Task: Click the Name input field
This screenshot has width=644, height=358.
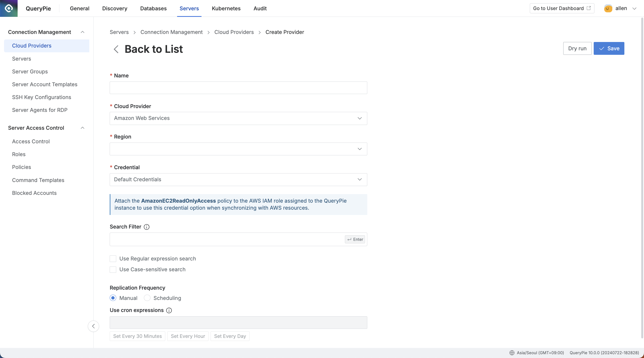Action: click(x=238, y=88)
